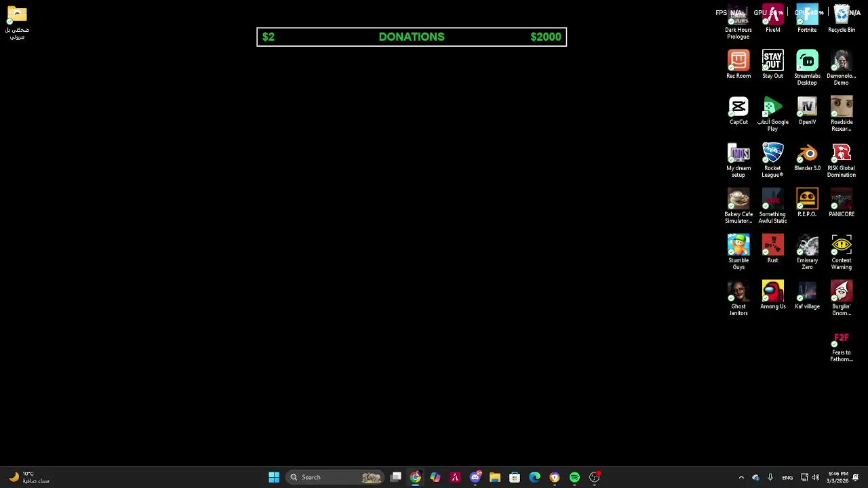The width and height of the screenshot is (868, 488).
Task: Open Copilot from the taskbar
Action: [435, 477]
